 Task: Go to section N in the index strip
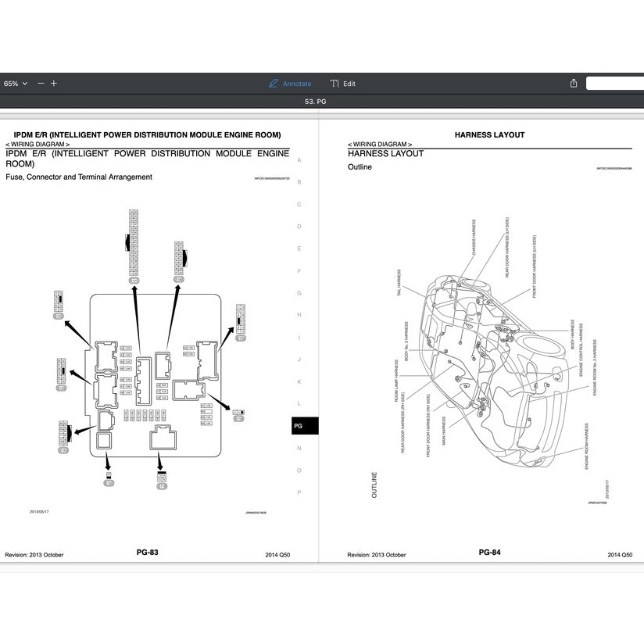click(x=299, y=449)
